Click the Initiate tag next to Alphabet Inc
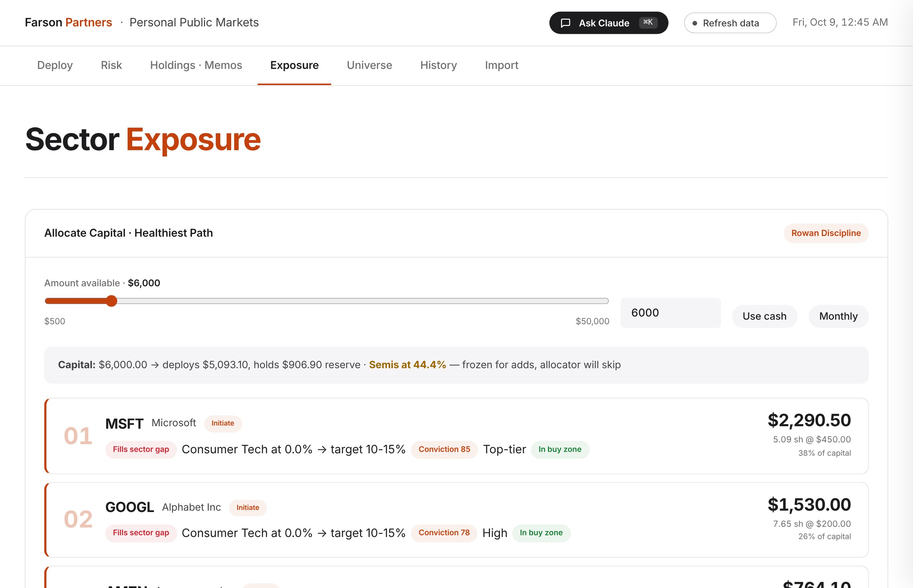 click(248, 507)
